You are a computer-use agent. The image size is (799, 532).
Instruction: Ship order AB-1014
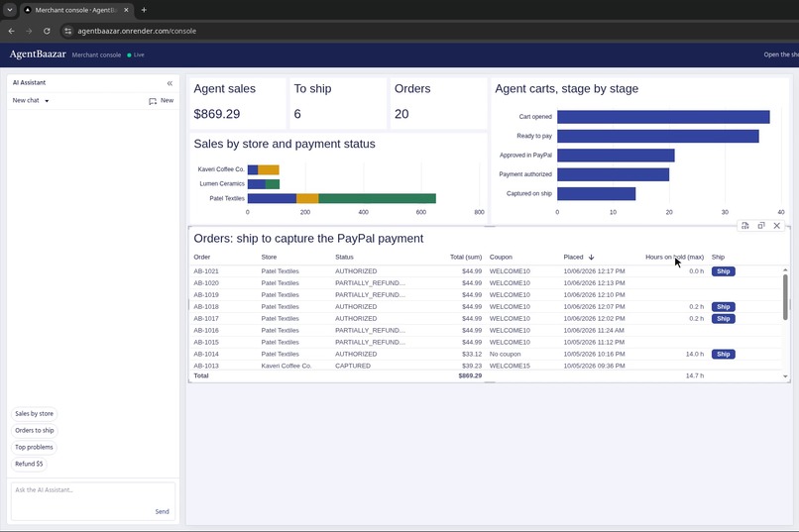pyautogui.click(x=723, y=355)
